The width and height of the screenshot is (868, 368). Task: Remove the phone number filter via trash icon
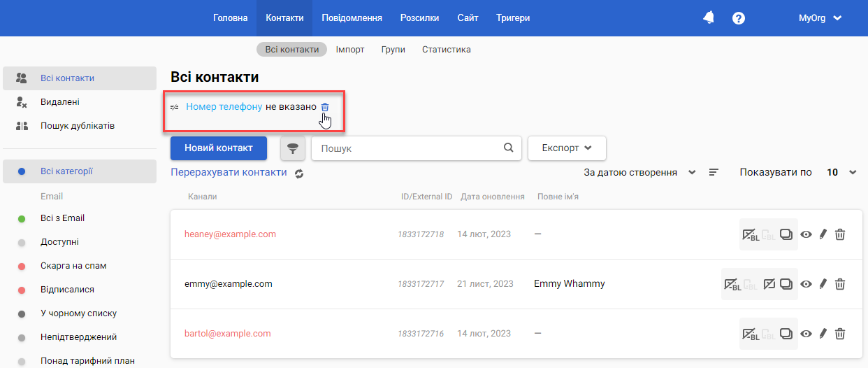coord(324,107)
